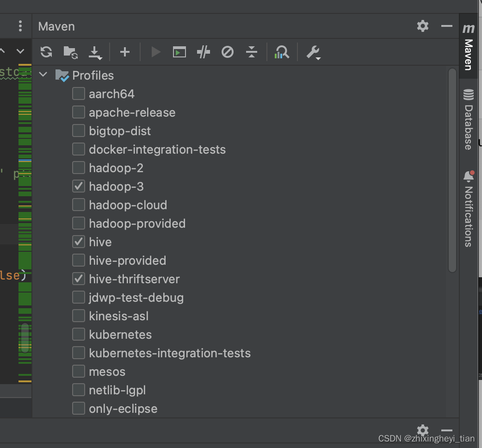
Task: Open editor tab vertical dots menu
Action: [20, 26]
